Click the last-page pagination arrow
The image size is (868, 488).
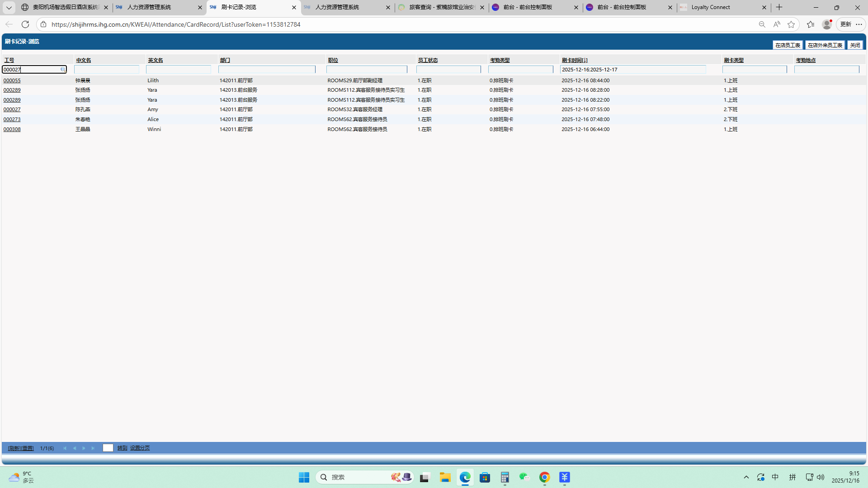(93, 448)
